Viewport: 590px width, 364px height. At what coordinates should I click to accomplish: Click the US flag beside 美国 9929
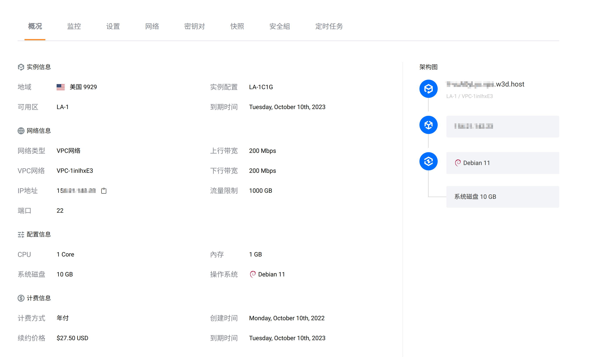(x=60, y=87)
